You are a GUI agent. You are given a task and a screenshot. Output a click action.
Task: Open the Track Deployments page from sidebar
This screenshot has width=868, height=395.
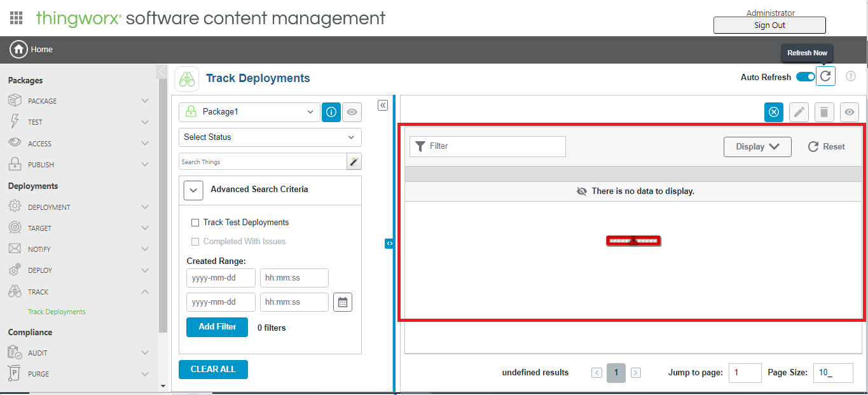(57, 311)
